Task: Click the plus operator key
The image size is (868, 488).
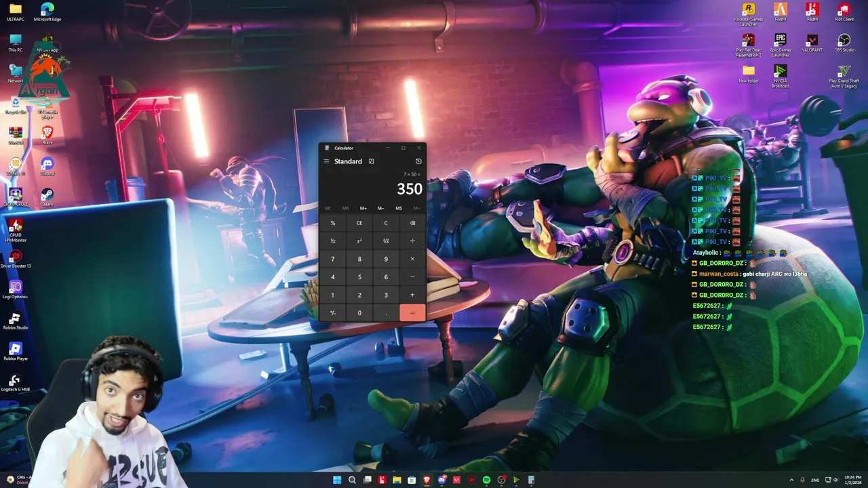Action: [412, 295]
